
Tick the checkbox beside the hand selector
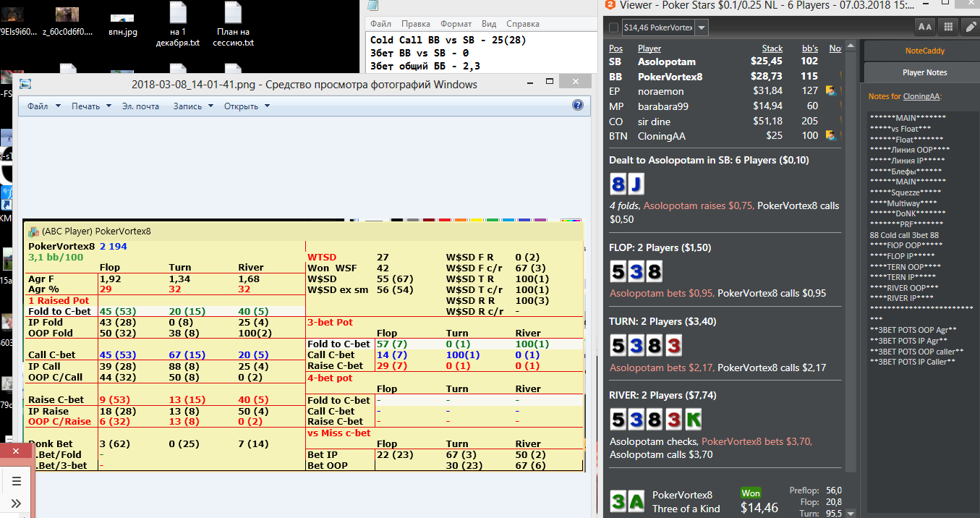coord(614,27)
